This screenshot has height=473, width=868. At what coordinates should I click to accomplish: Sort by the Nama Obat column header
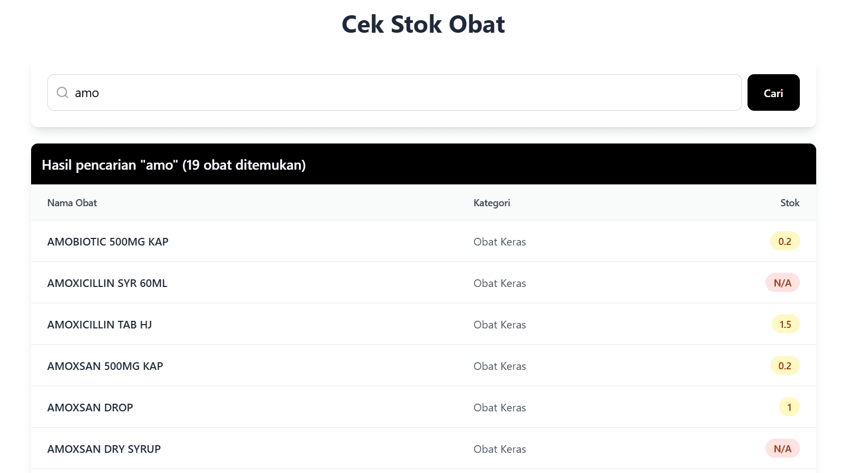click(x=71, y=202)
